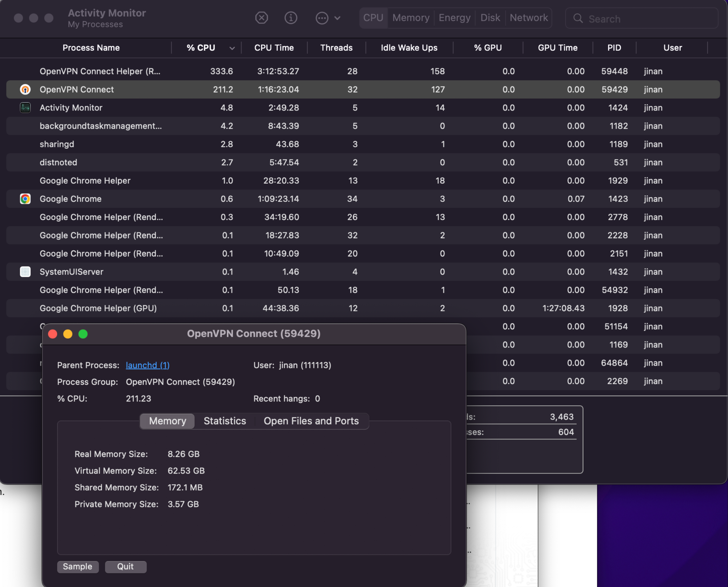Click the Google Chrome app icon
The width and height of the screenshot is (728, 587).
(25, 199)
